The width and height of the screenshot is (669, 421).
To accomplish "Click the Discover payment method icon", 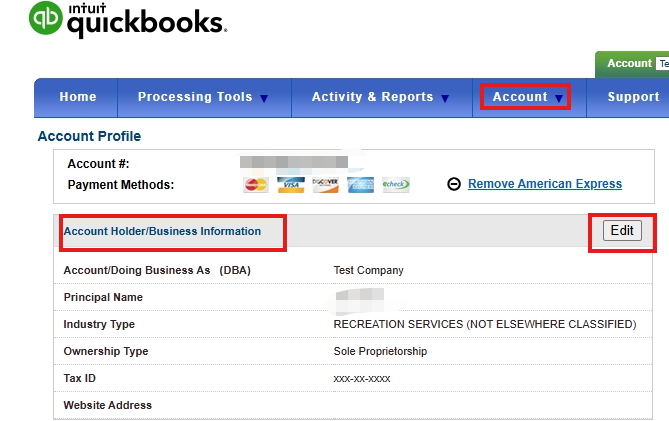I will 326,185.
